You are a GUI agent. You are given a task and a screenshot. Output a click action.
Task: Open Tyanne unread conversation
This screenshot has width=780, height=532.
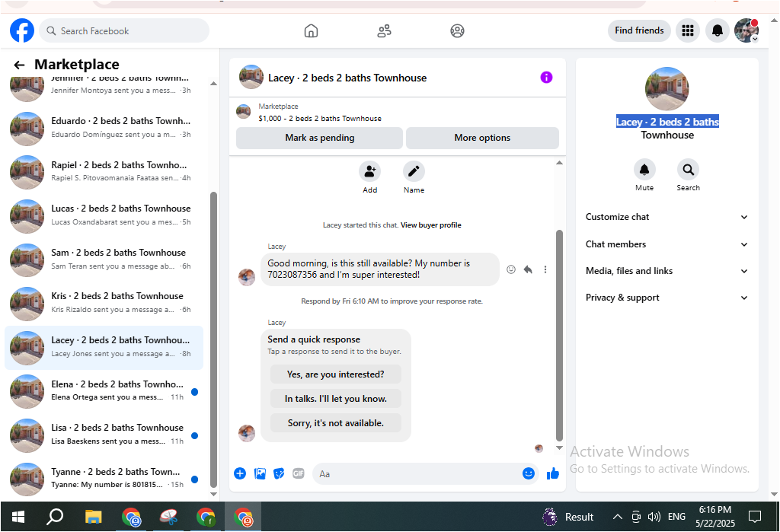tap(104, 479)
